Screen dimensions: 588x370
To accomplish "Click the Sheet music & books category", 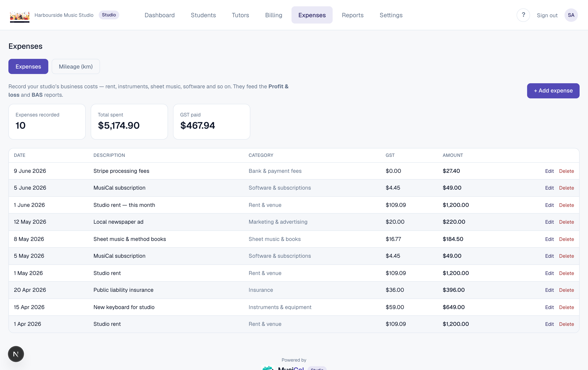I will pyautogui.click(x=274, y=239).
